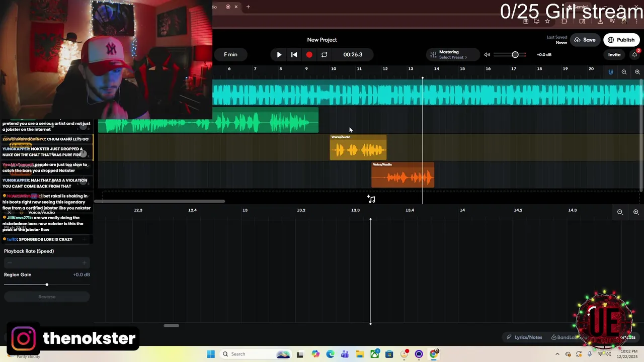Viewport: 644px width, 362px height.
Task: Click the 00:26.3 time display
Action: [353, 54]
